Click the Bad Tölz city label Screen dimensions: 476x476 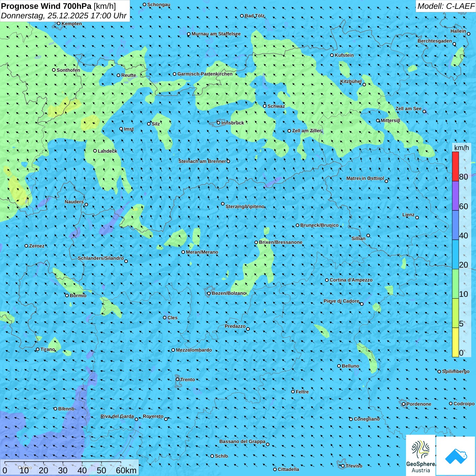pyautogui.click(x=255, y=16)
